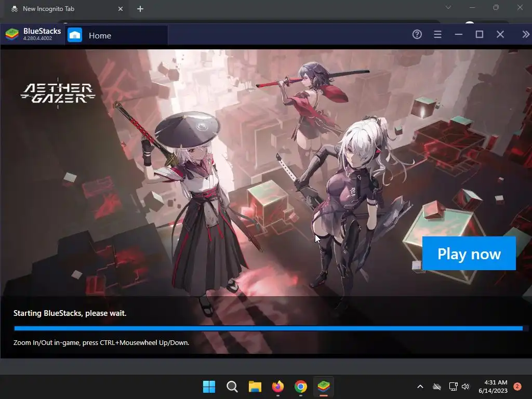Open BlueStacks help question mark icon
Image resolution: width=532 pixels, height=399 pixels.
pyautogui.click(x=417, y=34)
